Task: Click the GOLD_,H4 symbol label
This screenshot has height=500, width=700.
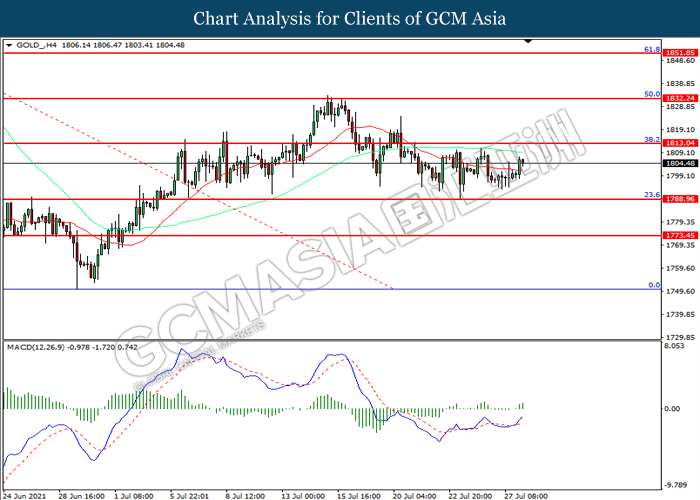Action: click(x=37, y=45)
